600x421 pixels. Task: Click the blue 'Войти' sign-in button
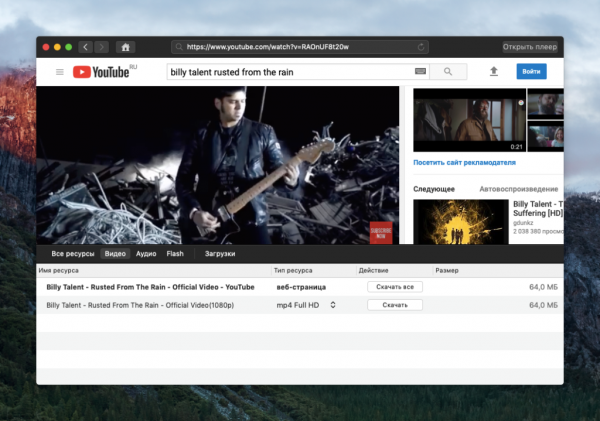pyautogui.click(x=531, y=72)
